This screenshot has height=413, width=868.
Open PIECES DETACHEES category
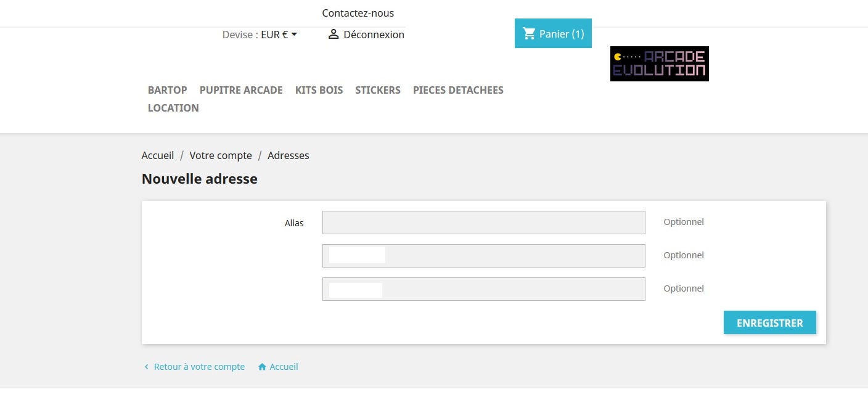[458, 90]
